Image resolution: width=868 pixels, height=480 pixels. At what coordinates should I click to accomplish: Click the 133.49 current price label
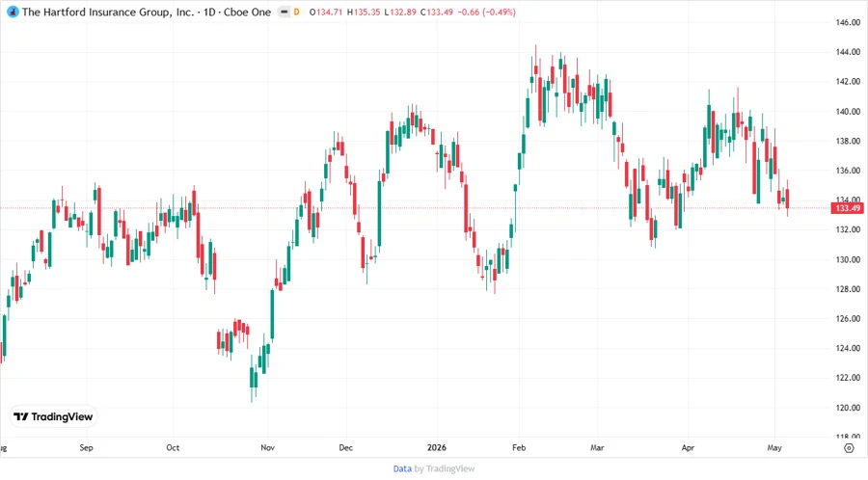coord(848,208)
